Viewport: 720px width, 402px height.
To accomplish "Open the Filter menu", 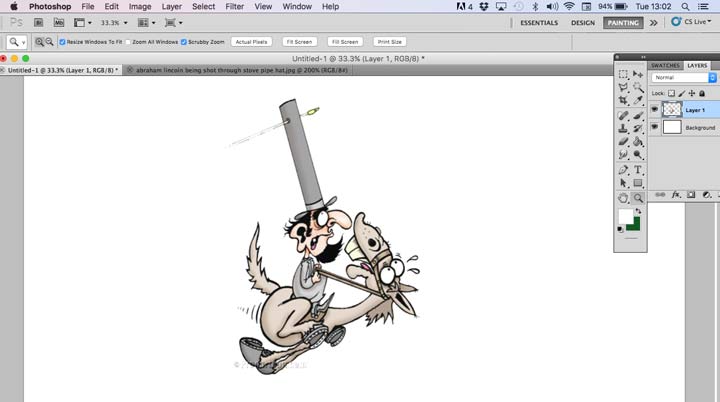I will pyautogui.click(x=235, y=6).
